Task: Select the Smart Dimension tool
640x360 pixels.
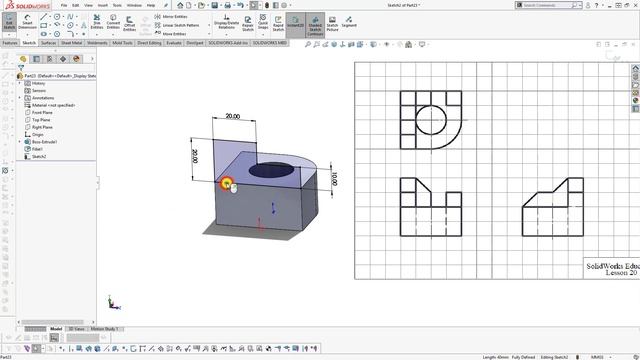Action: [x=27, y=22]
